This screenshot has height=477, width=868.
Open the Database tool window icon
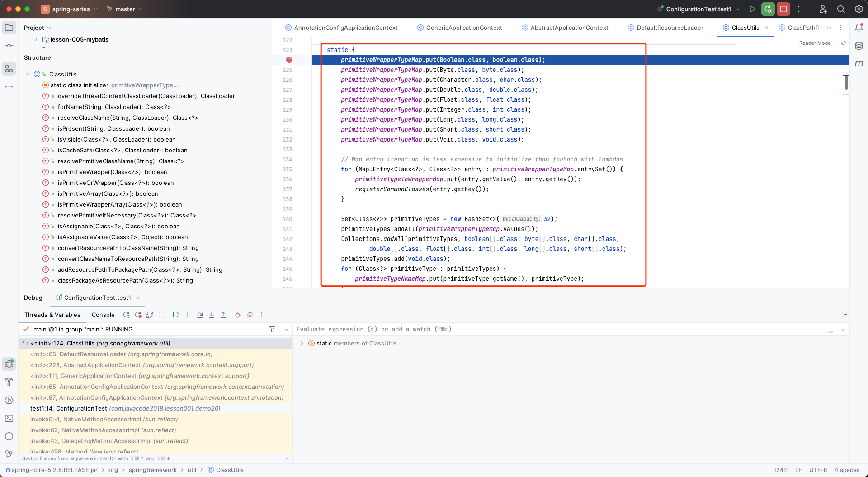click(859, 46)
